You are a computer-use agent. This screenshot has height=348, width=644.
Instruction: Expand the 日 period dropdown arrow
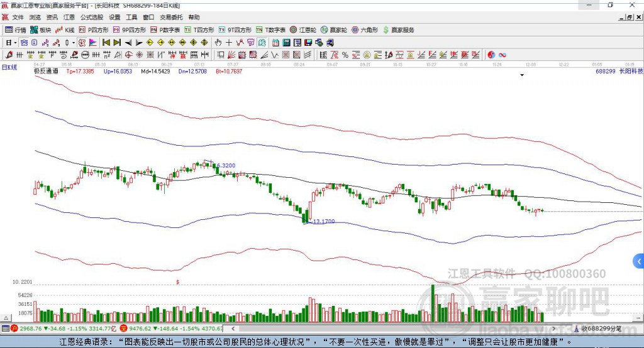15,43
